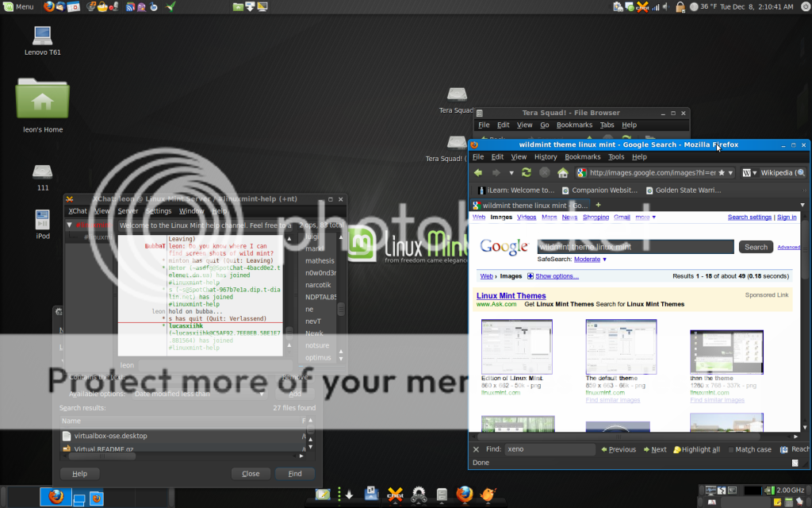Open the URL bar dropdown arrow
Screen dimensions: 812x508
(730, 172)
